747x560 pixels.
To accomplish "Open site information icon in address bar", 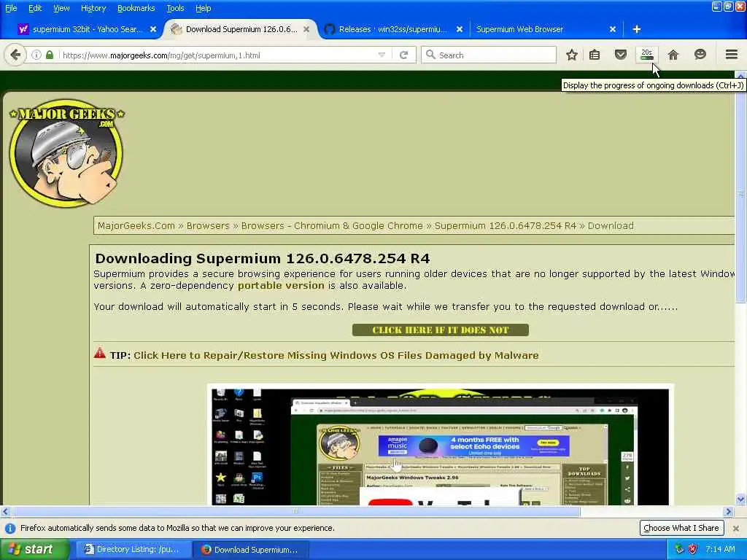I will tap(36, 55).
